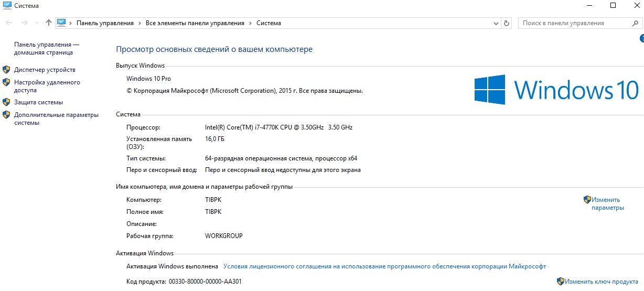Select the Панель управления breadcrumb item
This screenshot has width=644, height=291.
(x=105, y=23)
